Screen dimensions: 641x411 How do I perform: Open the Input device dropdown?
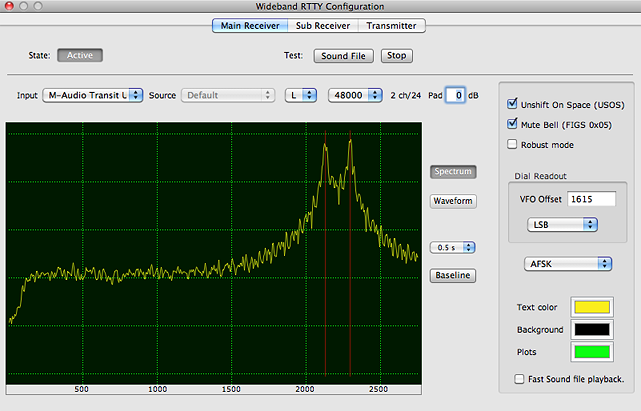(93, 95)
